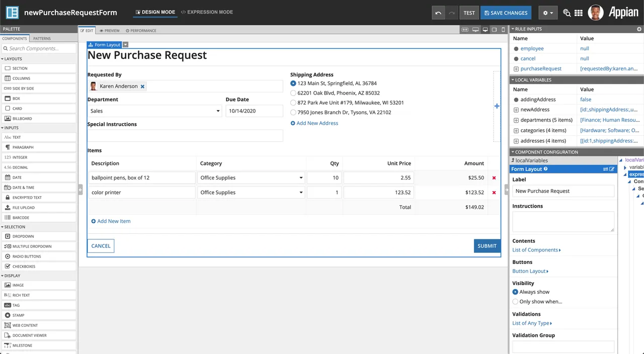
Task: Click the user profile avatar
Action: 596,13
